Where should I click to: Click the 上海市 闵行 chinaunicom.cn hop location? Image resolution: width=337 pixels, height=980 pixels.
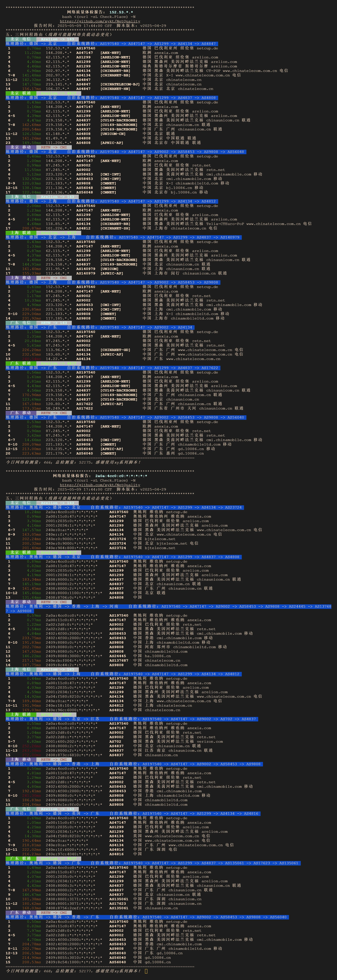click(x=185, y=273)
